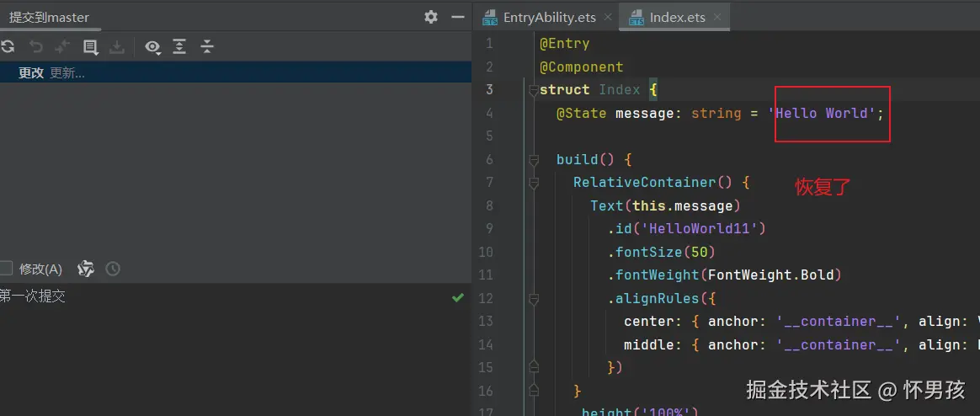This screenshot has height=416, width=980.
Task: Click the 'Hello World' string literal
Action: [822, 113]
